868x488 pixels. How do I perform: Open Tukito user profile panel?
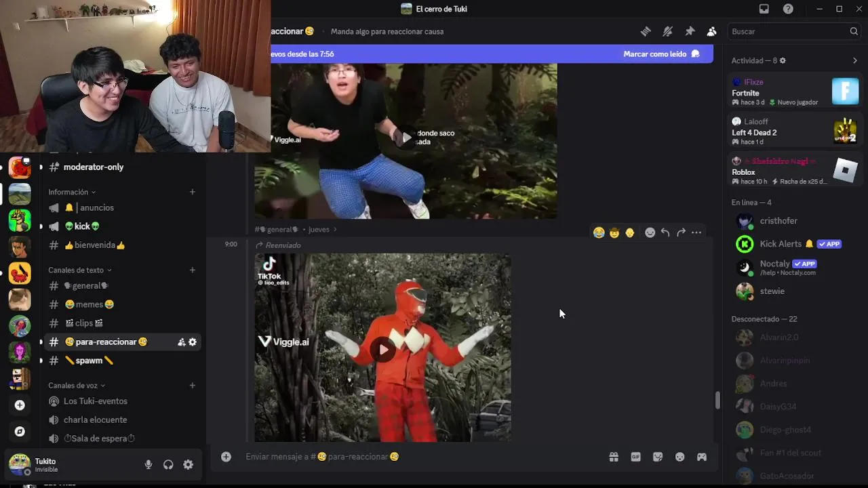click(71, 464)
